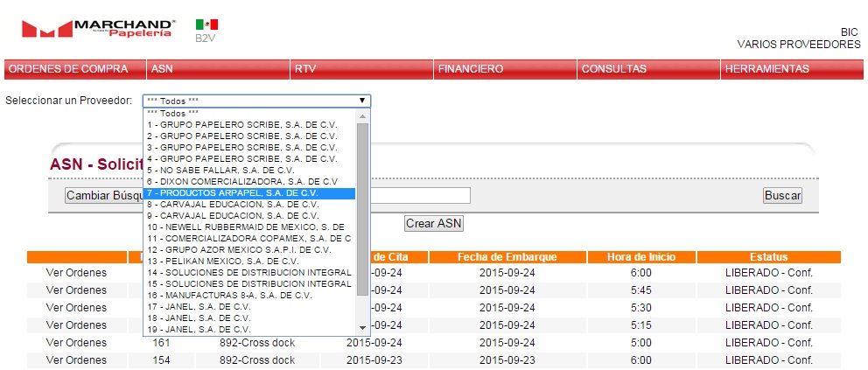Click the dropdown list scrollbar thumb
Viewport: 868px width, 370px height.
click(x=362, y=209)
